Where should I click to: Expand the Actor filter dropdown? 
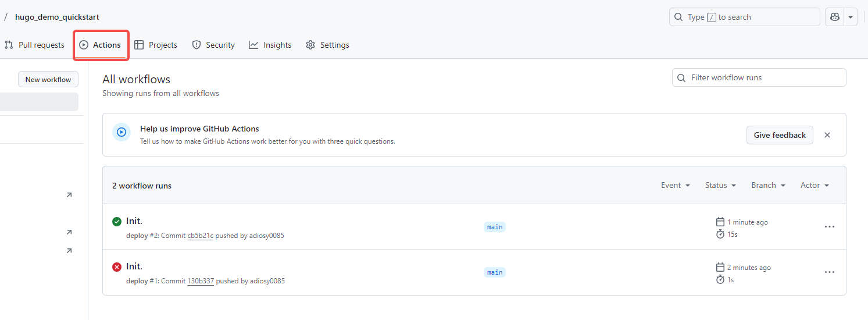click(815, 185)
